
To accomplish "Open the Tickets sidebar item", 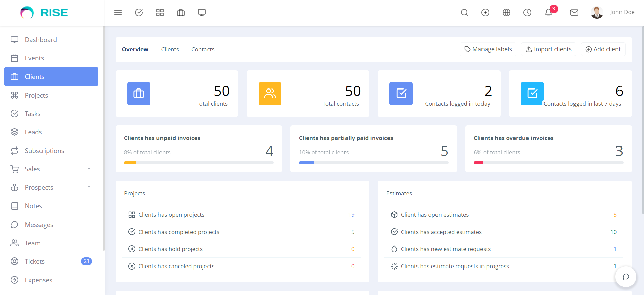I will (x=35, y=261).
